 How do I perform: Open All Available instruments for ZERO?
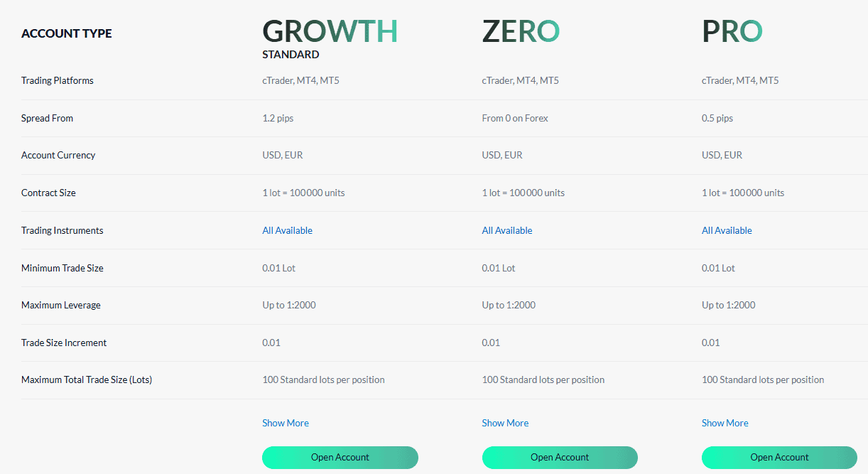pyautogui.click(x=506, y=230)
